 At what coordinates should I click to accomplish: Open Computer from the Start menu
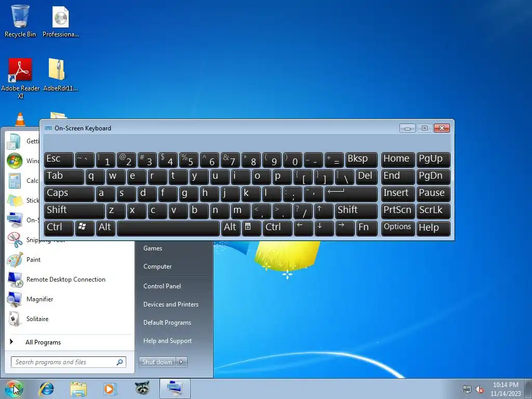point(157,267)
